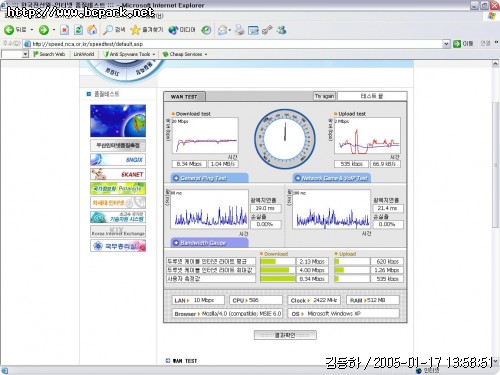Click the Print icon in toolbar
500x375 pixels.
click(x=239, y=30)
